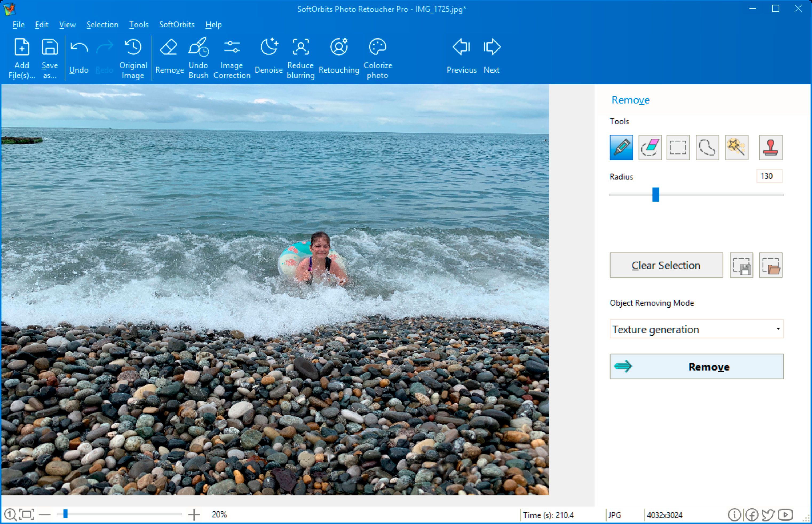Screen dimensions: 812x524
Task: Click Clear Selection button
Action: (x=666, y=265)
